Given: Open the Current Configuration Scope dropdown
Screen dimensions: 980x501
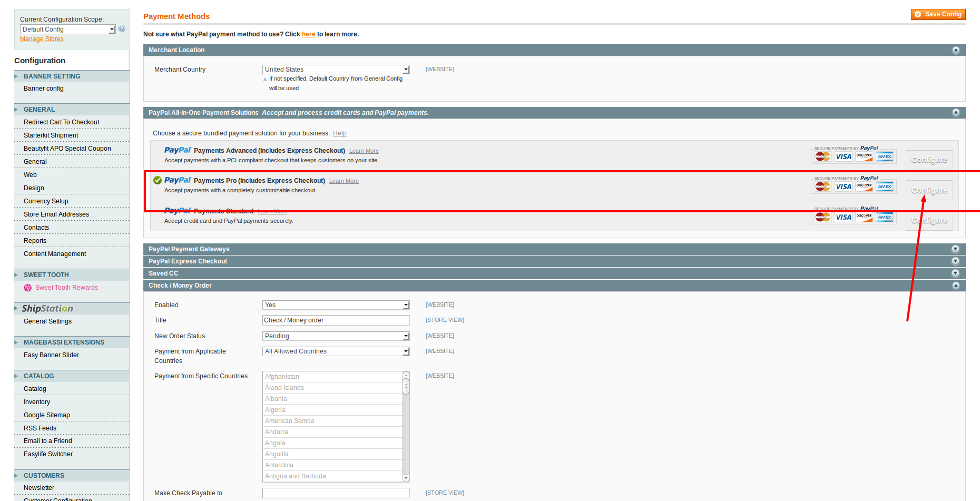Looking at the screenshot, I should pyautogui.click(x=67, y=30).
